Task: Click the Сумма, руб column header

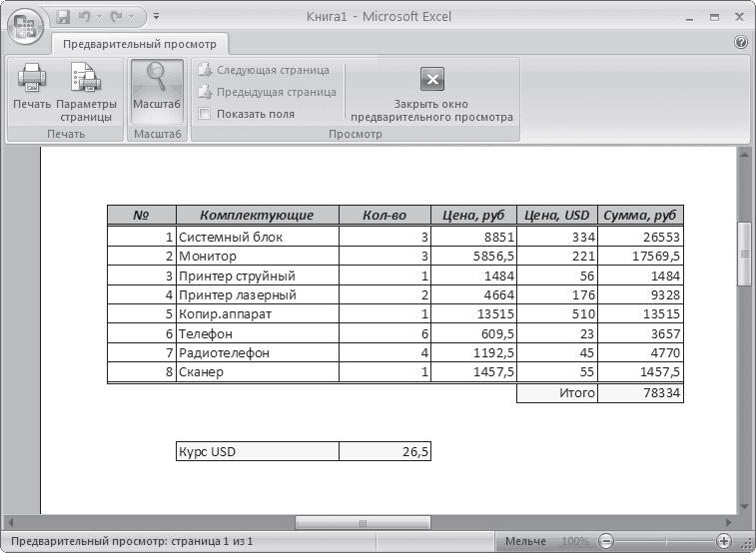Action: tap(640, 215)
